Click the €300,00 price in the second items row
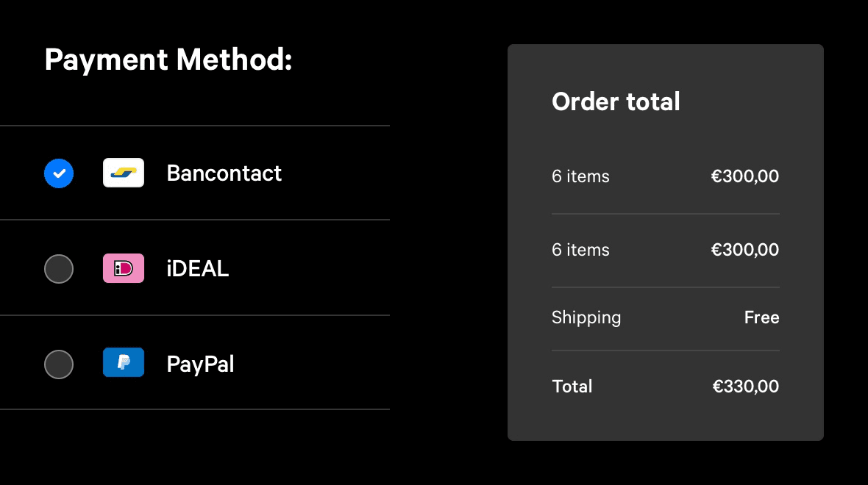The width and height of the screenshot is (868, 485). (745, 250)
